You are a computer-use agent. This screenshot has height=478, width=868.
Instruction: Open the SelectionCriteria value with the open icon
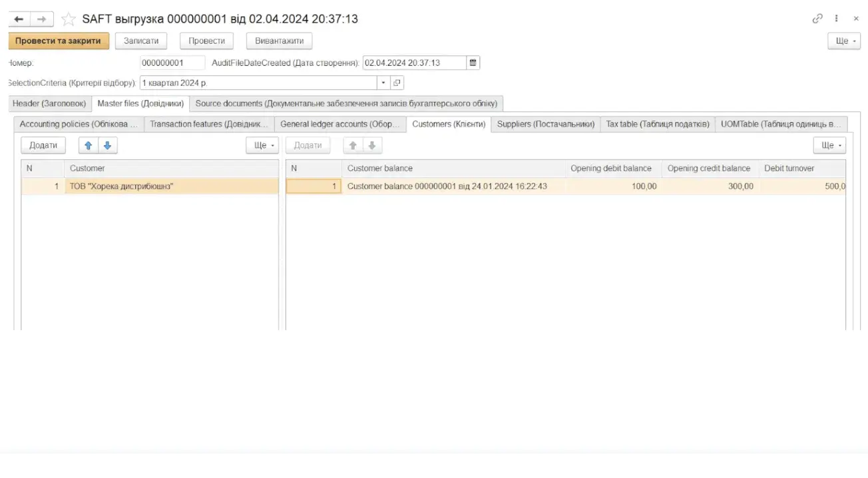pyautogui.click(x=397, y=83)
